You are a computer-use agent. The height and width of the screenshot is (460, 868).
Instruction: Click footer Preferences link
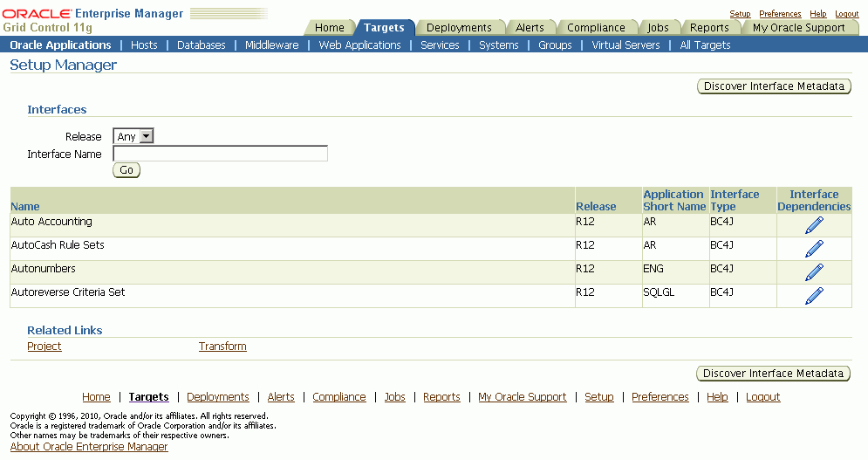coord(660,397)
